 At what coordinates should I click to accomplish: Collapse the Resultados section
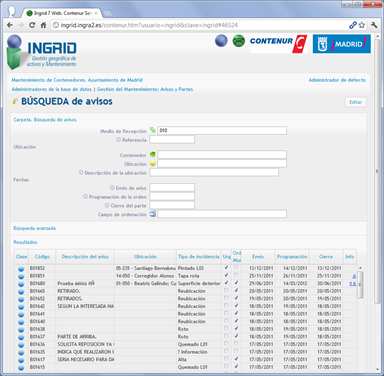(25, 242)
